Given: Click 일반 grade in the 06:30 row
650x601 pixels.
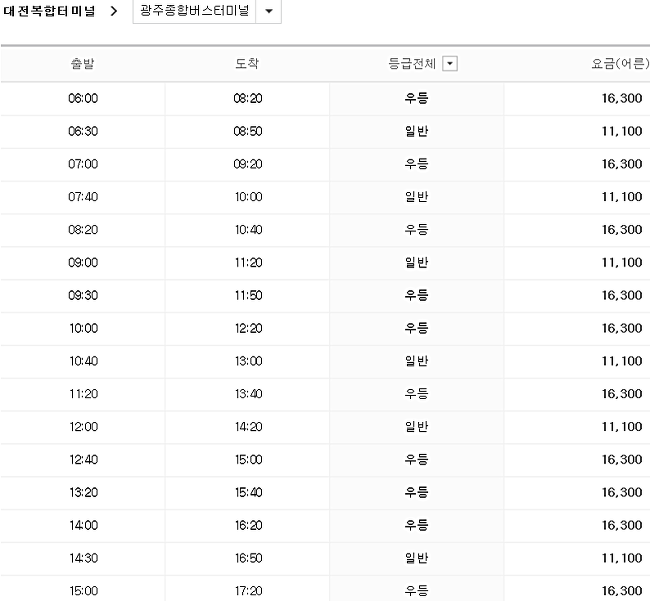Looking at the screenshot, I should pyautogui.click(x=416, y=131).
